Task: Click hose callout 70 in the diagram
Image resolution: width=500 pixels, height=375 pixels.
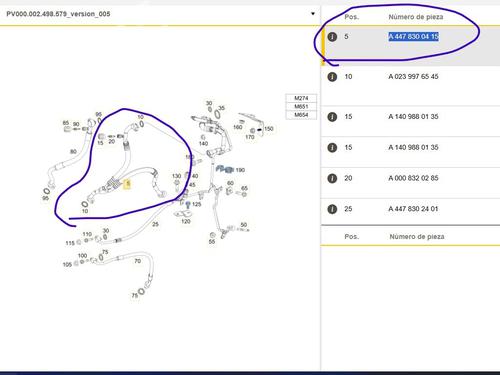Action: click(x=137, y=261)
